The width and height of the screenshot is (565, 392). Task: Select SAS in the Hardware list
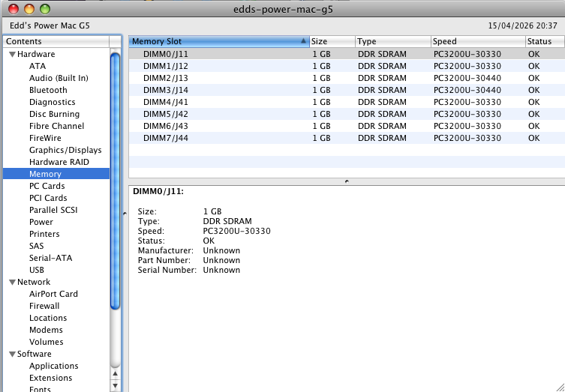[x=37, y=246]
